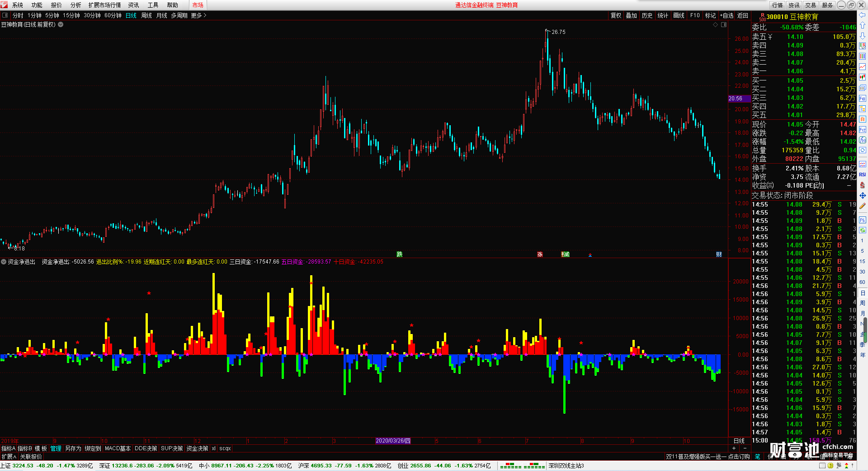
Task: Open the self-select list icon with checkmark
Action: (863, 46)
